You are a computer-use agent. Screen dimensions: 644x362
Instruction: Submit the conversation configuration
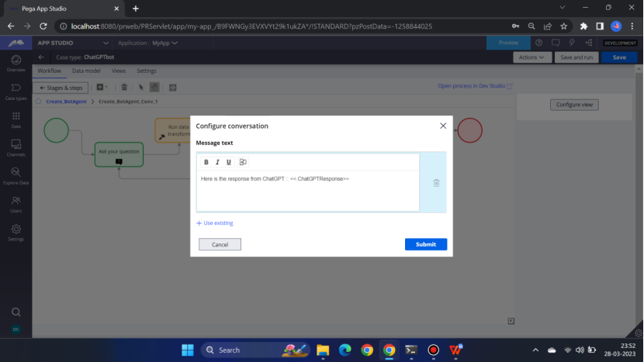[x=426, y=244]
